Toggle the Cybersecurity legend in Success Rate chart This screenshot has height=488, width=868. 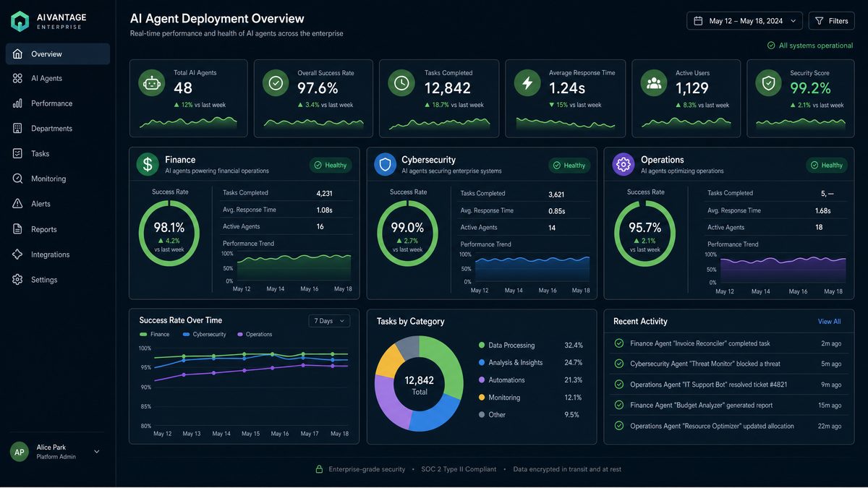[x=205, y=334]
